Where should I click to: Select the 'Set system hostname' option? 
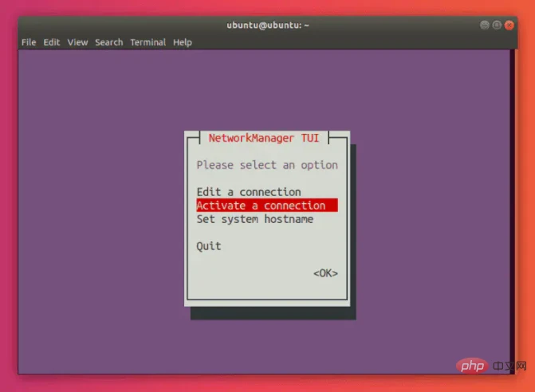(x=254, y=219)
